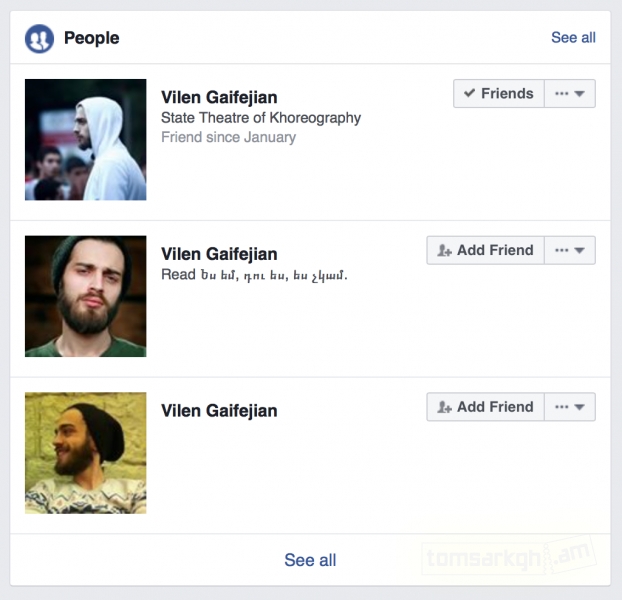Expand options dropdown for the black beanie result

pyautogui.click(x=571, y=407)
